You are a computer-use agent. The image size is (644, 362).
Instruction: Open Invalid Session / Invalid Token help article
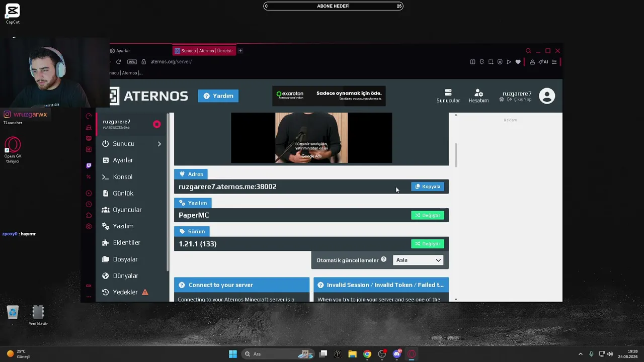381,285
